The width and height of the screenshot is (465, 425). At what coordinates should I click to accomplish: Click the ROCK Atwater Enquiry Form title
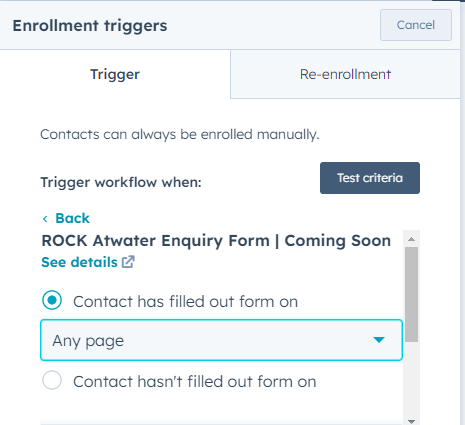coord(216,241)
